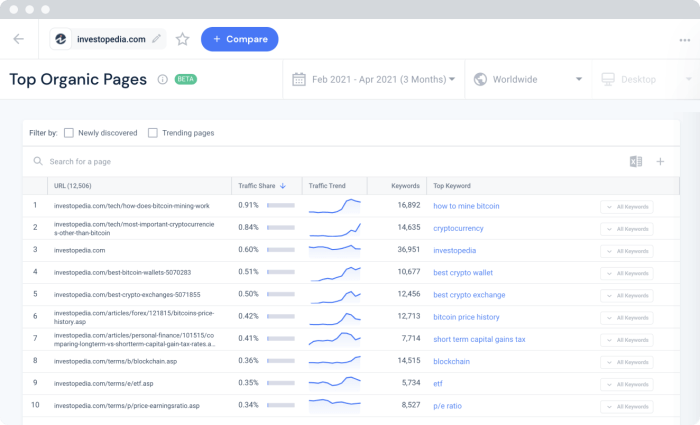
Task: Click the globe icon beside Worldwide
Action: tap(480, 79)
